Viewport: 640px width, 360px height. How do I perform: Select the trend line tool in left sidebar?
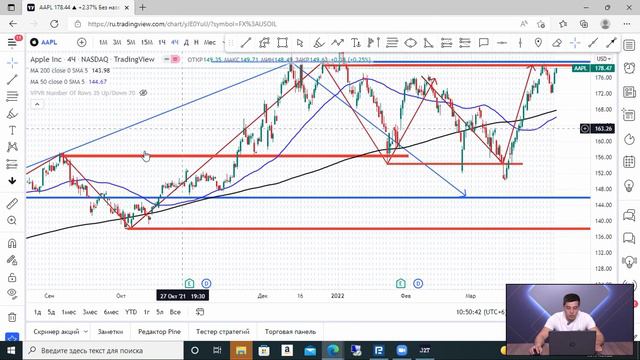12,80
